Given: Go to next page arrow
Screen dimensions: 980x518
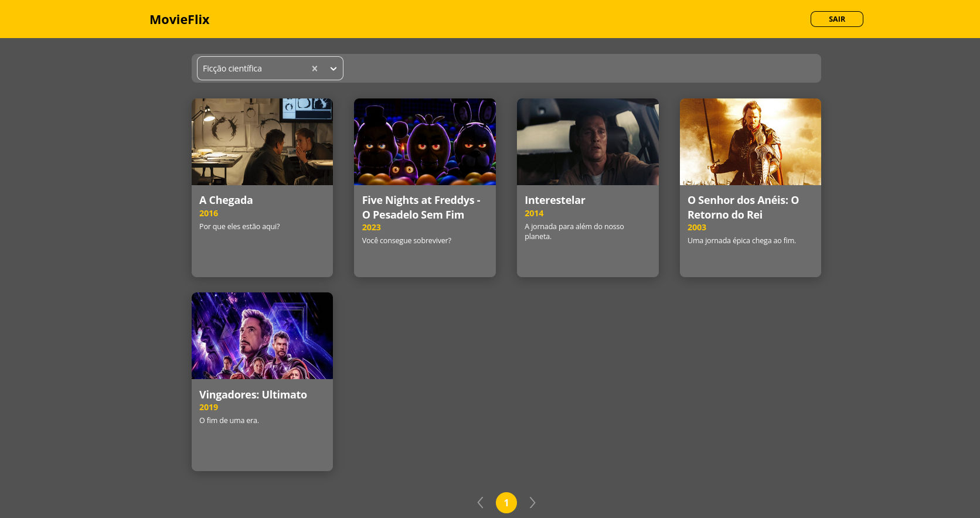Looking at the screenshot, I should 532,503.
